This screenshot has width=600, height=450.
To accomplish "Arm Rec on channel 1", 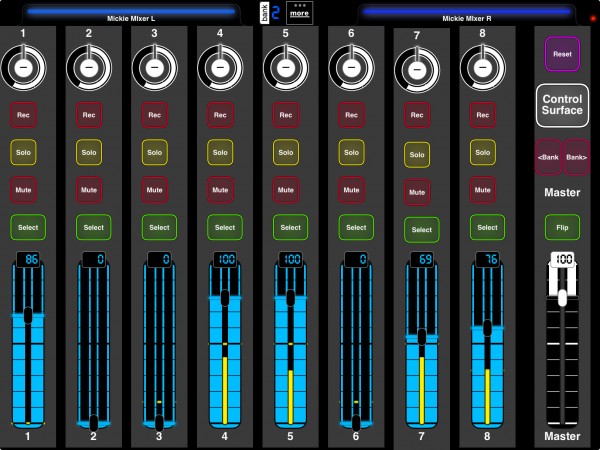I will tap(23, 115).
